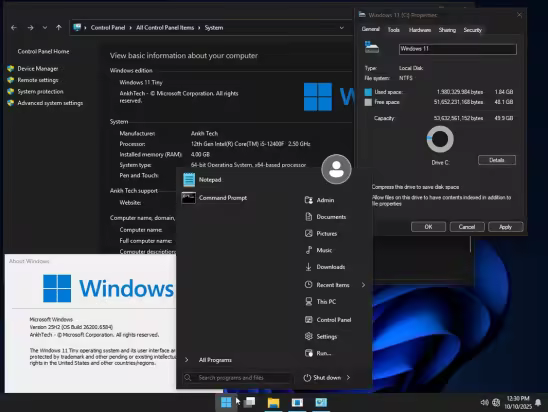Switch to the Tools tab in Properties
Viewport: 548px width, 412px height.
[x=394, y=30]
